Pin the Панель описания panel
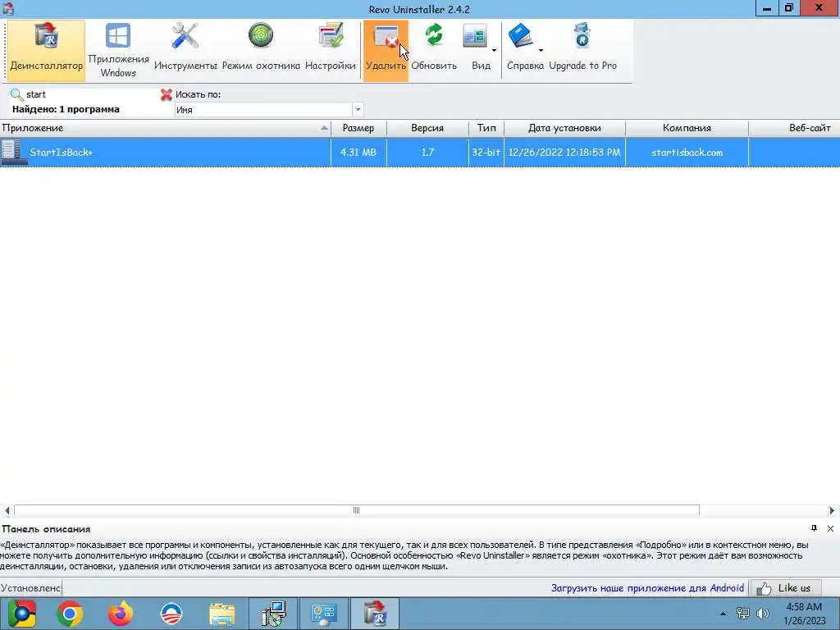Screen dimensions: 840x630 [815, 528]
